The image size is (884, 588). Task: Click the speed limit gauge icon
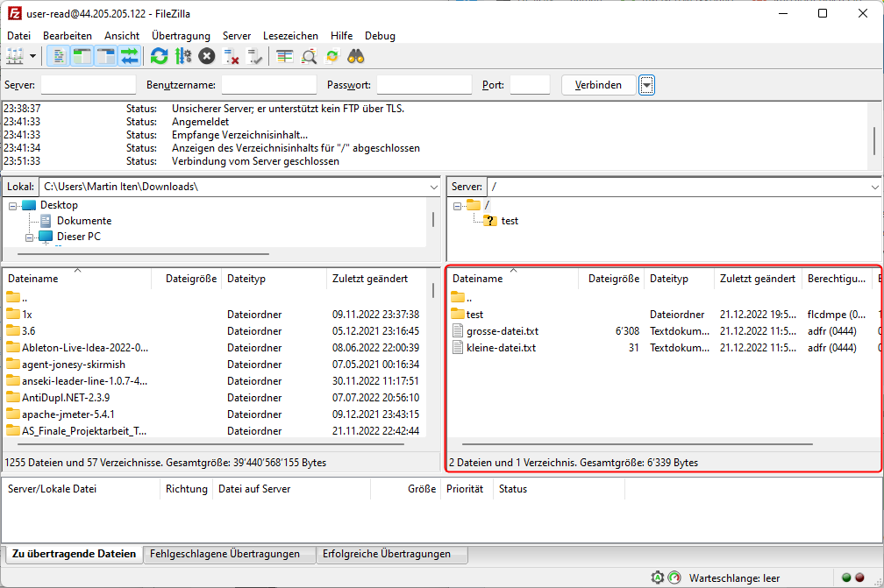[x=674, y=577]
